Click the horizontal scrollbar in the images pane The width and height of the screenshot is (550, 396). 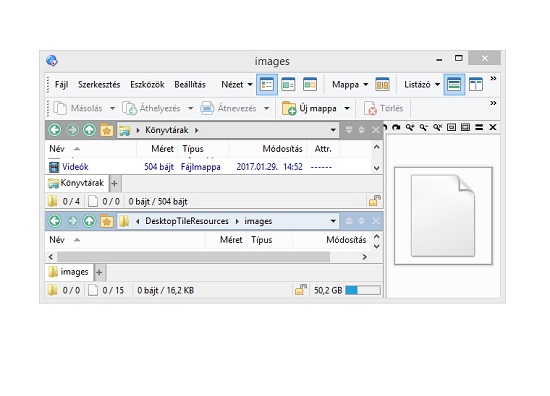click(x=194, y=257)
